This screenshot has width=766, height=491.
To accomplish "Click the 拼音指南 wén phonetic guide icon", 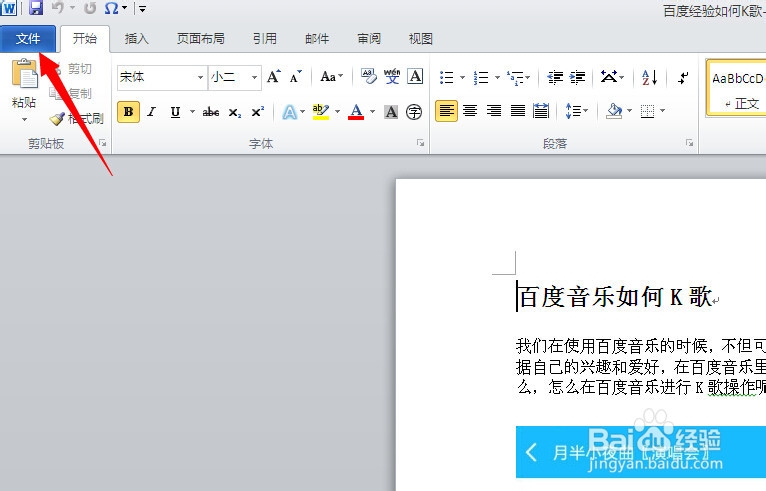I will [392, 76].
